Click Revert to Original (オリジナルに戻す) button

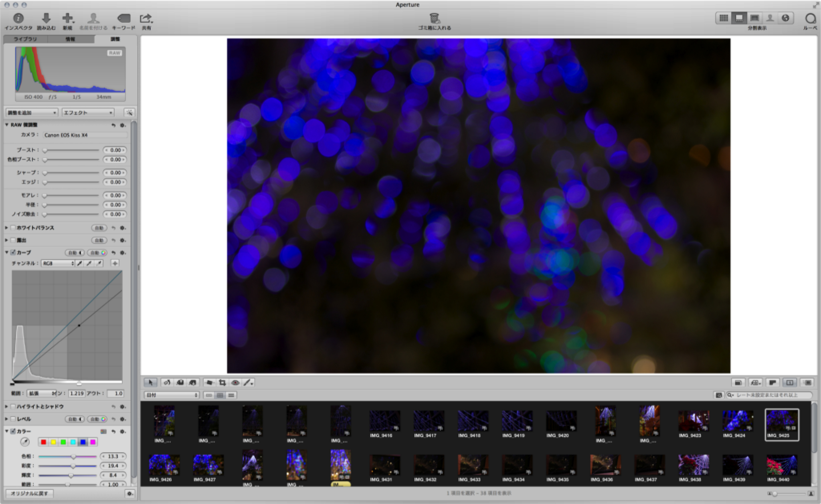pos(29,493)
